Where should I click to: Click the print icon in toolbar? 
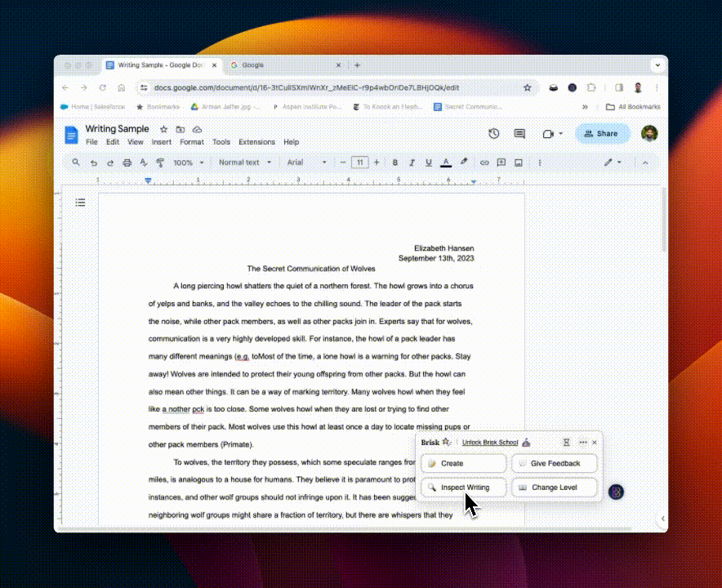(x=127, y=163)
